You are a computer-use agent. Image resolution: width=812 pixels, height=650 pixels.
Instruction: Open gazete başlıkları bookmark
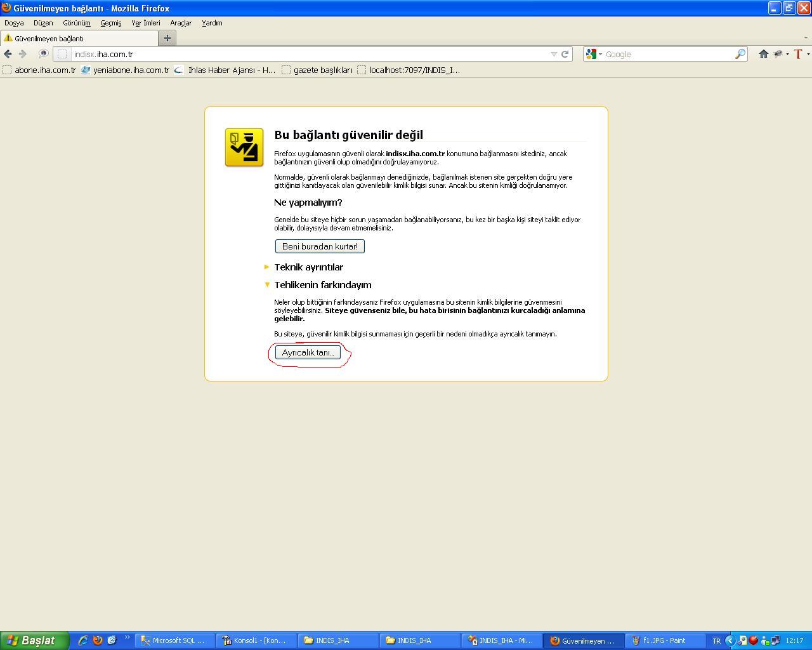click(317, 70)
